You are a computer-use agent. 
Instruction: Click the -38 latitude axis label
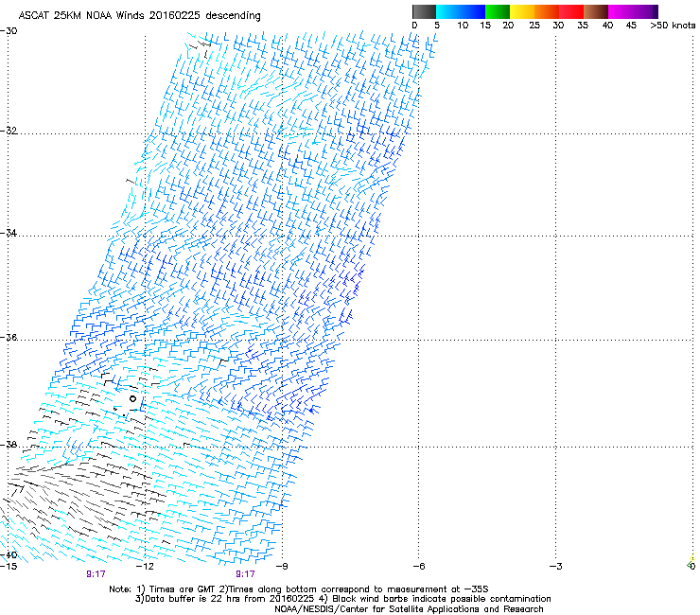9,445
